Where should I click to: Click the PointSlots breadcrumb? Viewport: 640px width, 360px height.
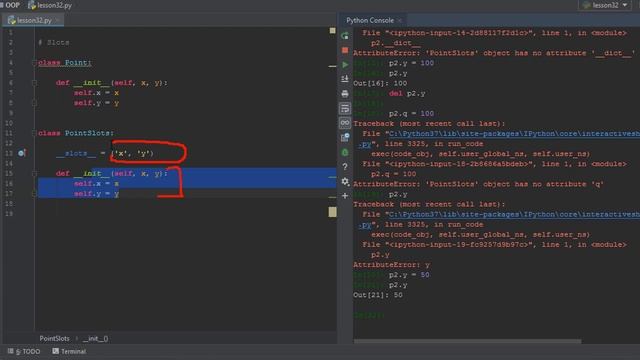[x=54, y=338]
